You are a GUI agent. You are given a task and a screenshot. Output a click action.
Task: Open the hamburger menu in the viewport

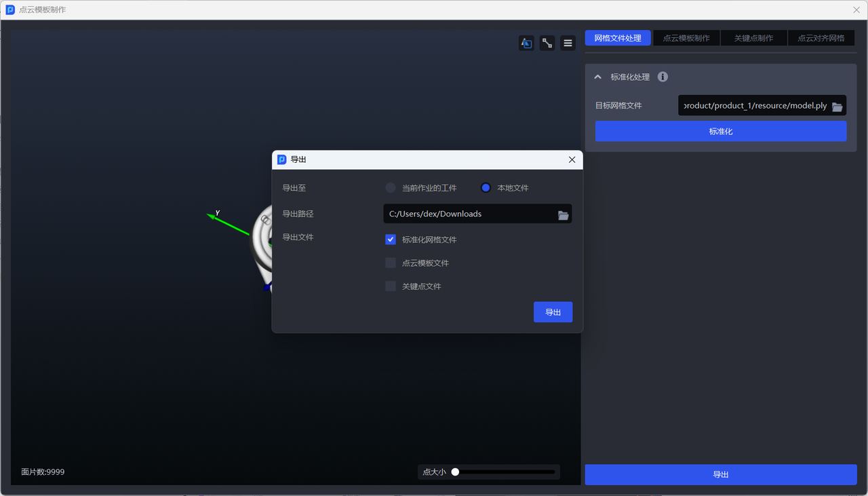[568, 43]
